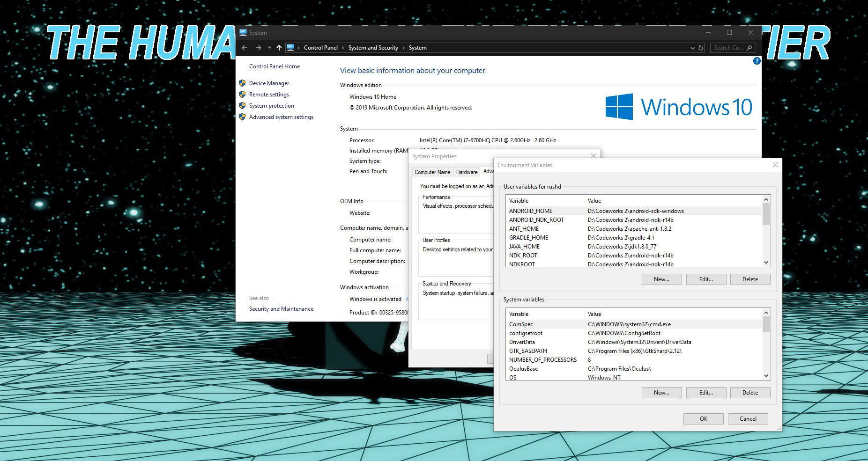
Task: Click New under User variables
Action: (x=661, y=279)
